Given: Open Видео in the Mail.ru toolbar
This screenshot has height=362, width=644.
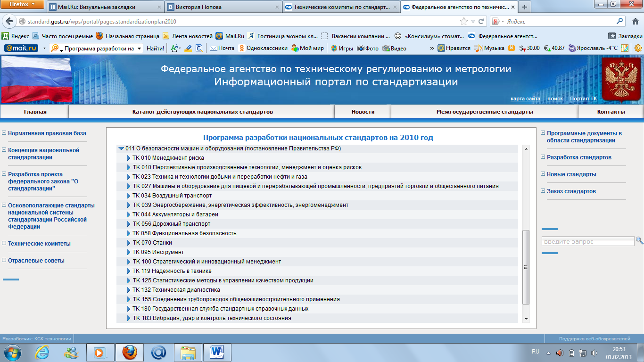Looking at the screenshot, I should pos(395,48).
